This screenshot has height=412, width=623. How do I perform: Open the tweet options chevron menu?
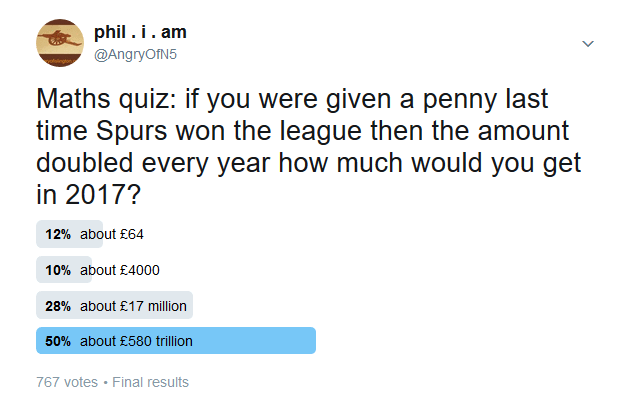tap(588, 44)
